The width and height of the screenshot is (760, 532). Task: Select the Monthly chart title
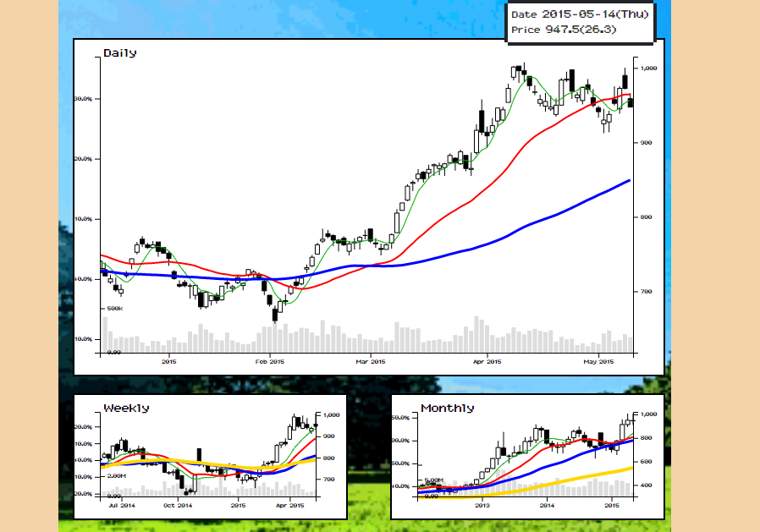[448, 408]
